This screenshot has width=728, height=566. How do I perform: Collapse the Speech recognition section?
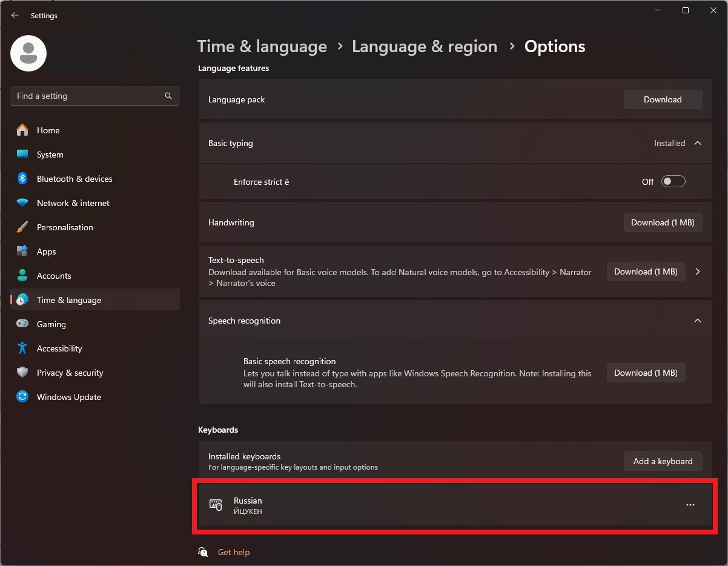click(698, 321)
